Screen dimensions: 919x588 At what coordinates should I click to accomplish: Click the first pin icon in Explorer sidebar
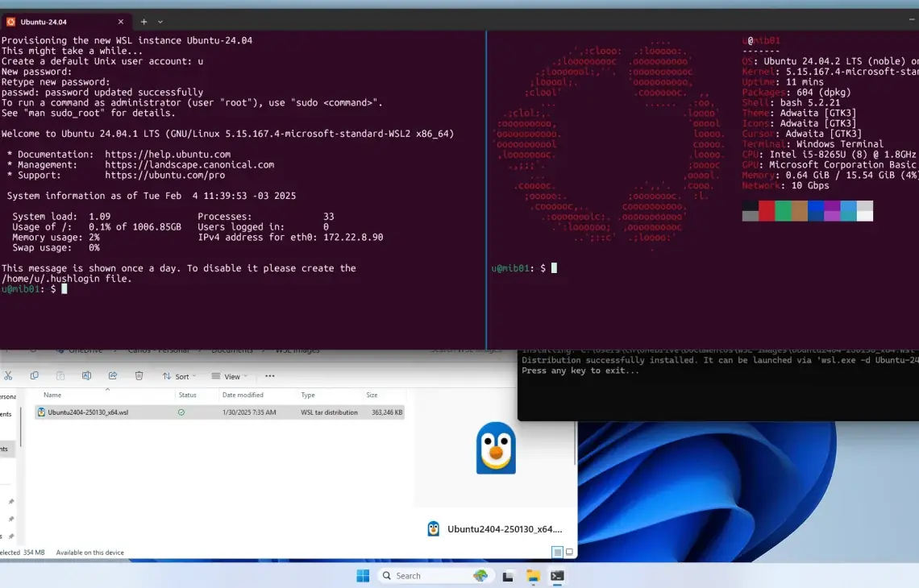[11, 502]
